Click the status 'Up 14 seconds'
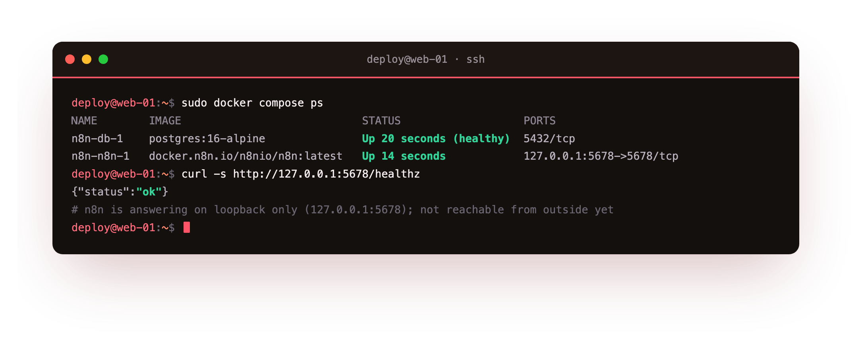 point(404,156)
